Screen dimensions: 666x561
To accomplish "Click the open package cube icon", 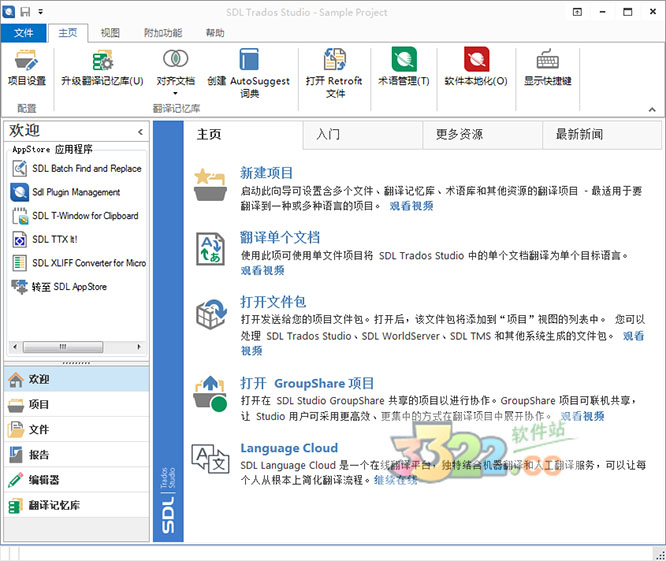I will (x=211, y=314).
